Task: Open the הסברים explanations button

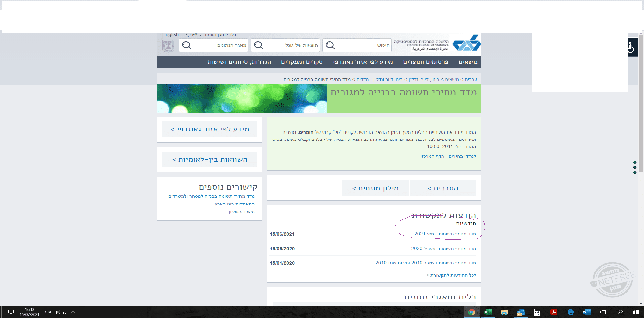Action: tap(443, 188)
